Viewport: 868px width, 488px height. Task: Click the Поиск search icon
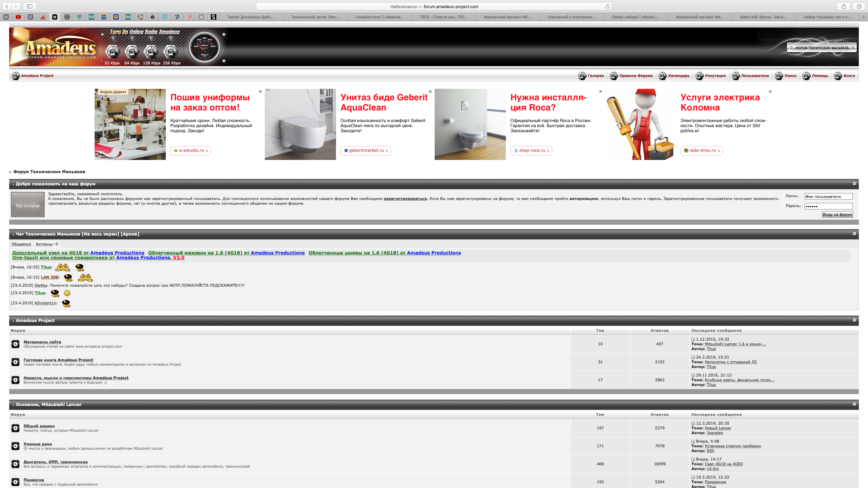pos(779,76)
